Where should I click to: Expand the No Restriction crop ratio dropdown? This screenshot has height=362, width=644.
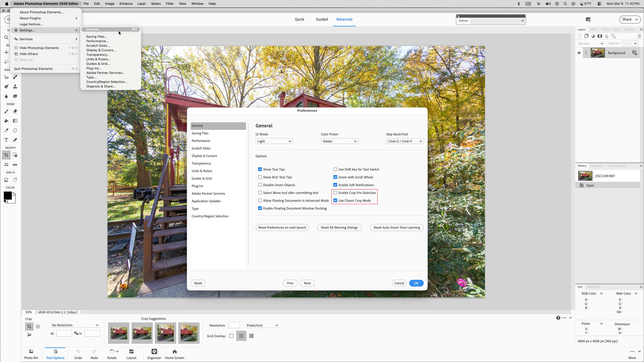[x=75, y=325]
